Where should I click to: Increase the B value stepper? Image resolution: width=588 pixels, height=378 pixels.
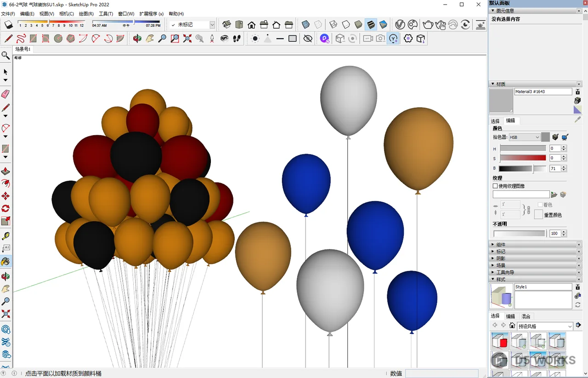(x=564, y=167)
